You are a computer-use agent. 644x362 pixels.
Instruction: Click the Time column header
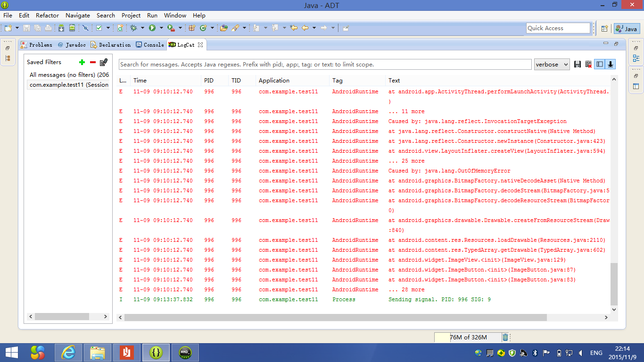(165, 81)
